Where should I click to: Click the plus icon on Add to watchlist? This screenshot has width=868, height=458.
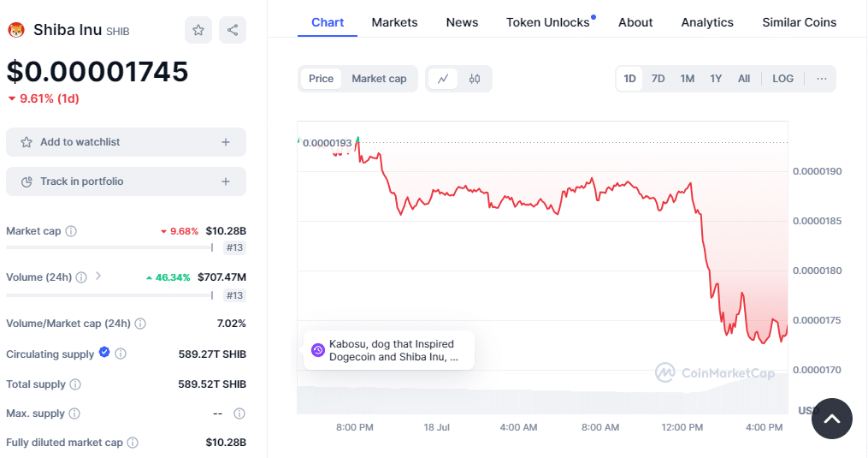pyautogui.click(x=226, y=142)
